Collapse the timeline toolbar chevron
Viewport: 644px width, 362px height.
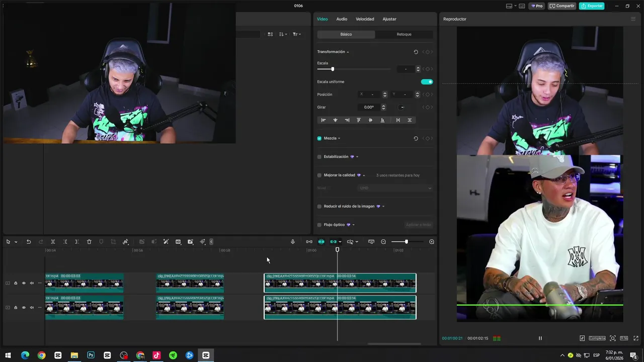(x=211, y=242)
